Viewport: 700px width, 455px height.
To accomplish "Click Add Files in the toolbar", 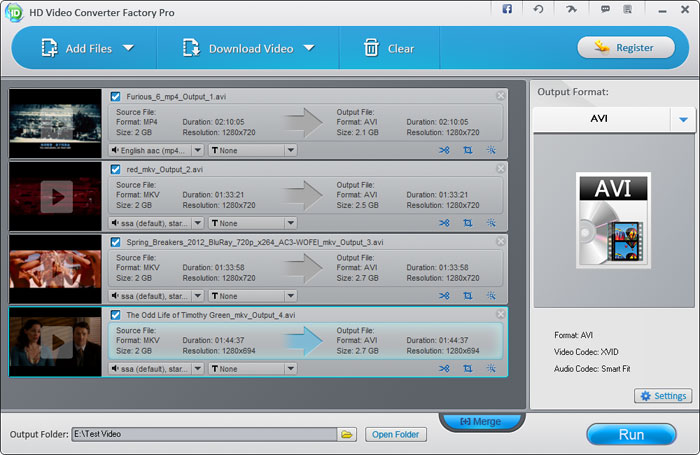I will (x=77, y=48).
